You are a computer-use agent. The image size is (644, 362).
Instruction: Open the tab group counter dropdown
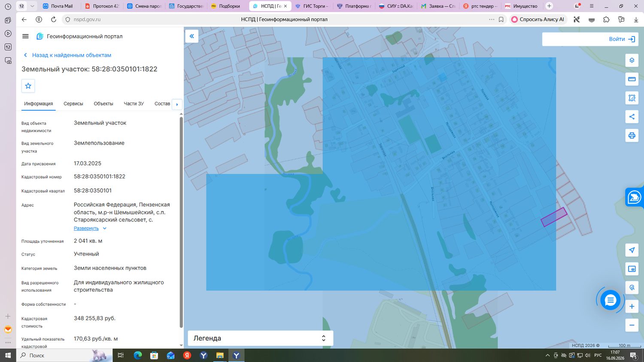coord(32,6)
